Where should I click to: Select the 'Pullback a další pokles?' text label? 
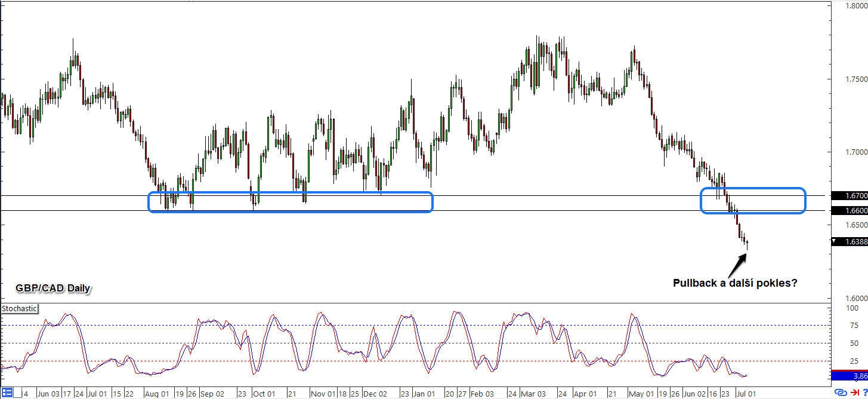point(735,283)
